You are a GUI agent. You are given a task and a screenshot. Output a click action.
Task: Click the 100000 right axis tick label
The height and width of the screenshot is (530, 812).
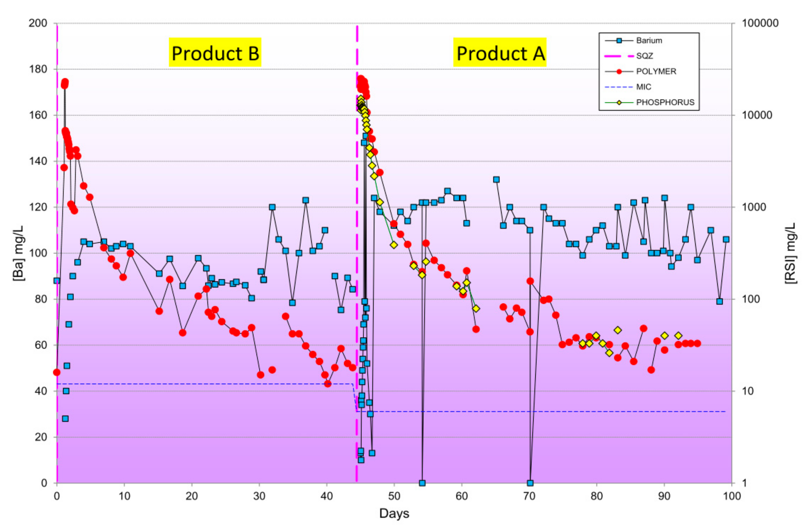point(760,23)
